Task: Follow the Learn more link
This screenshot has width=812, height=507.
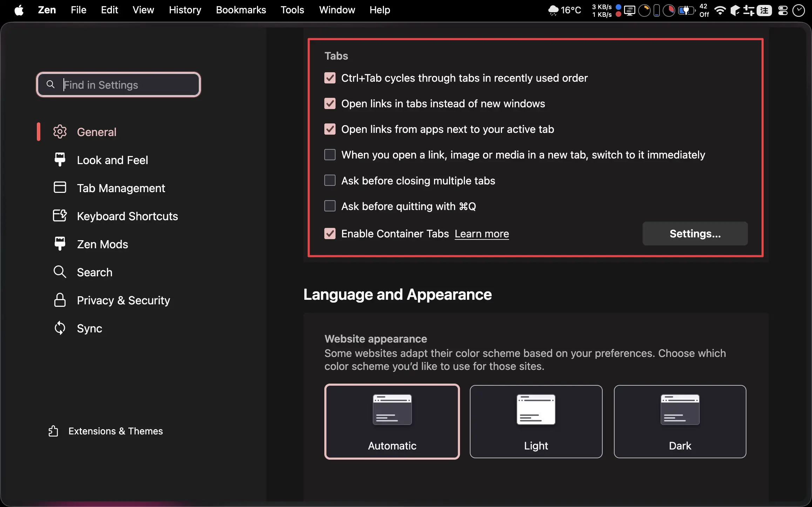Action: pyautogui.click(x=481, y=234)
